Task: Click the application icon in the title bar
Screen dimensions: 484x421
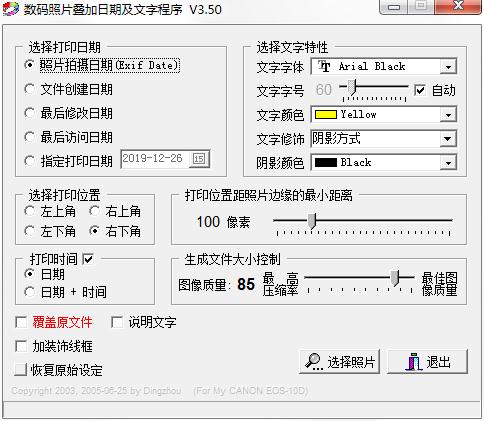Action: click(x=11, y=8)
